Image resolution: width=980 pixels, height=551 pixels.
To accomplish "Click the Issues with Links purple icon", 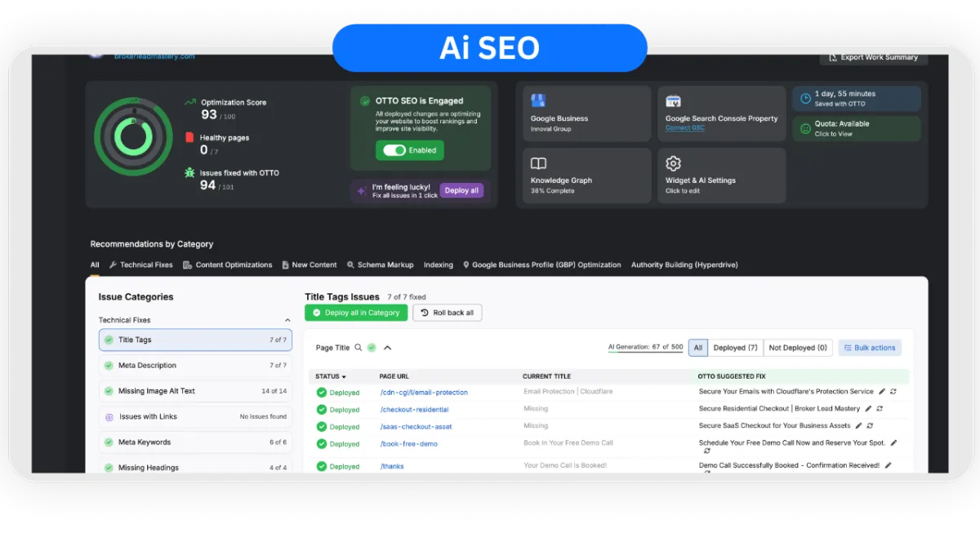I will pyautogui.click(x=109, y=416).
